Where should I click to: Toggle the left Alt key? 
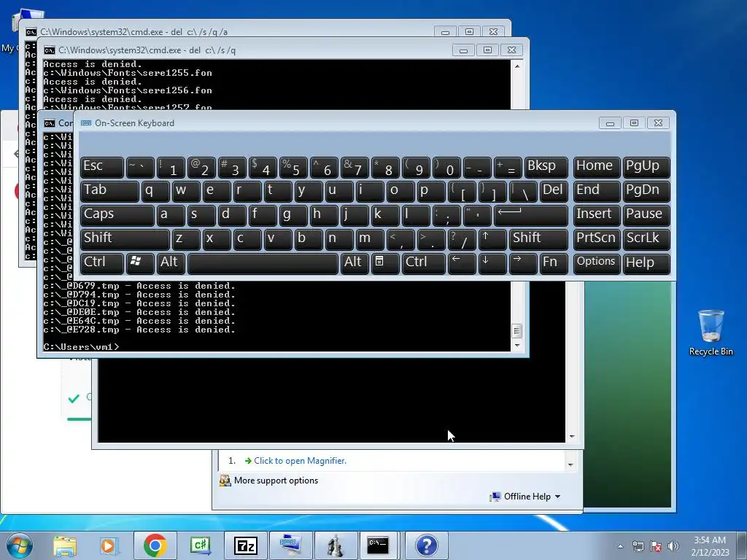[171, 263]
